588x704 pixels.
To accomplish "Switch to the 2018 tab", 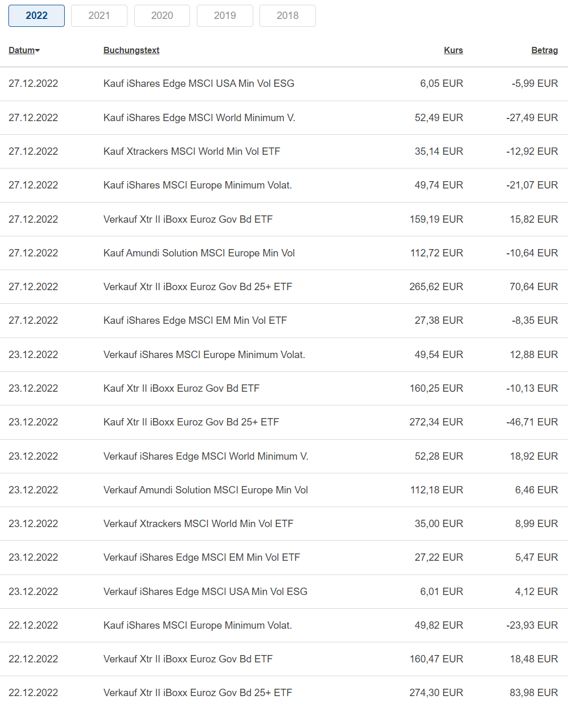I will pyautogui.click(x=287, y=16).
